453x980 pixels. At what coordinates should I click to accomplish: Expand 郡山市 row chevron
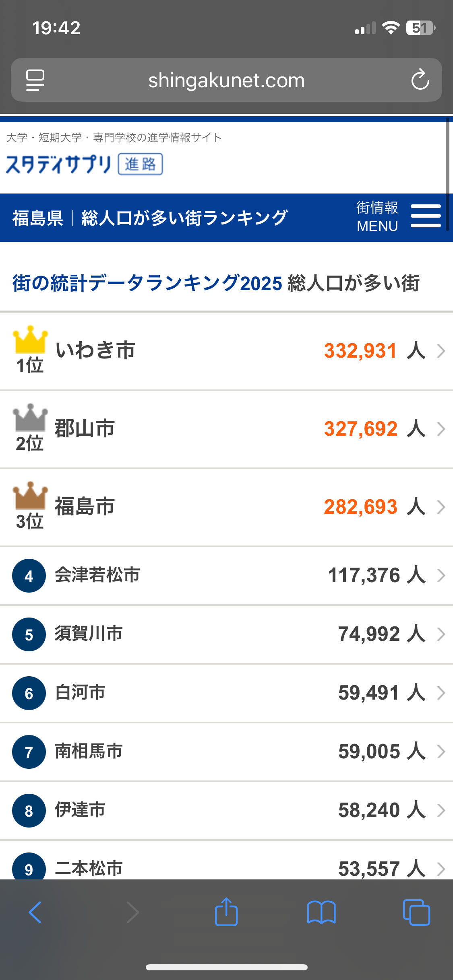click(x=441, y=429)
